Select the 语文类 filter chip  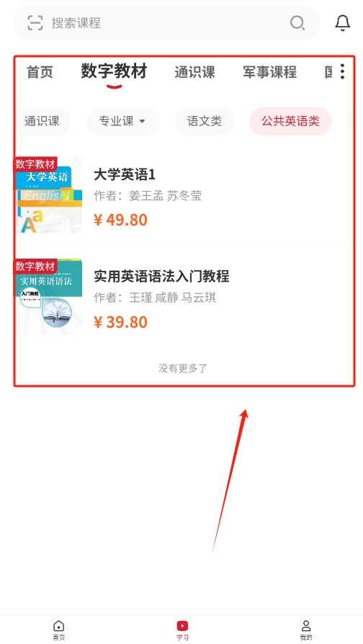tap(205, 121)
